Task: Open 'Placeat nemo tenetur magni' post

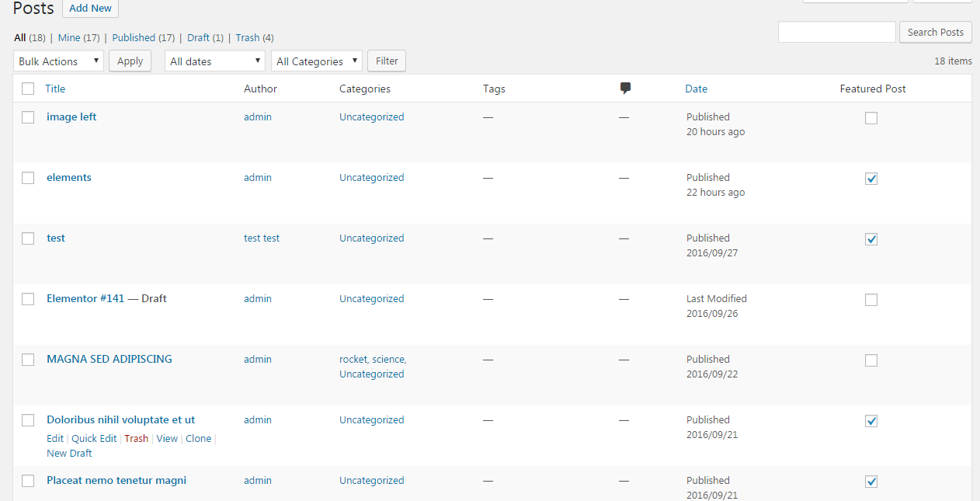Action: pyautogui.click(x=116, y=480)
